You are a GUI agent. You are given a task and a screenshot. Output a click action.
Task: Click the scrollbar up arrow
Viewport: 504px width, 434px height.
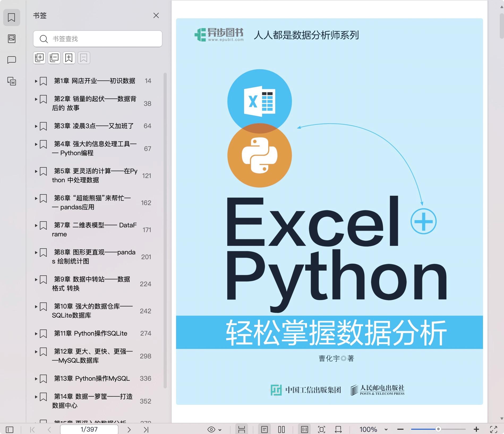[x=502, y=7]
